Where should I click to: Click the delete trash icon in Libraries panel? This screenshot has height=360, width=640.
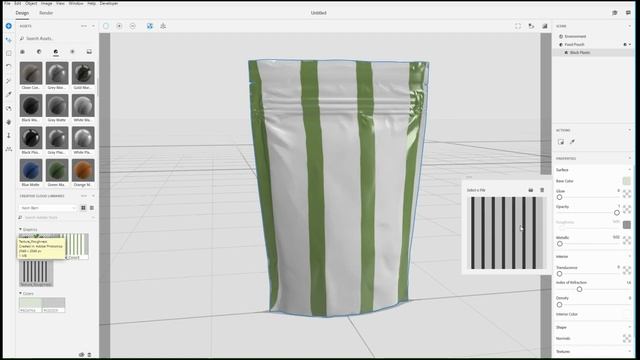coord(89,355)
